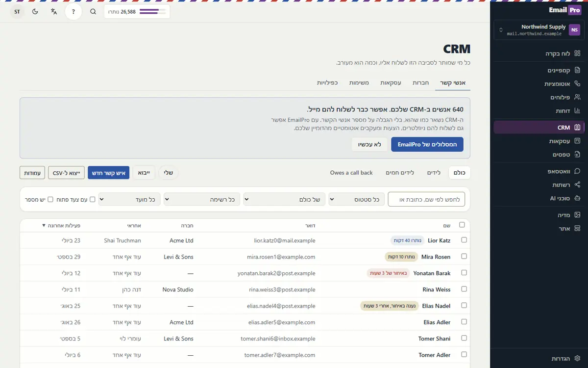Select the 'Owes a call back' view
The image size is (588, 368).
(x=351, y=173)
